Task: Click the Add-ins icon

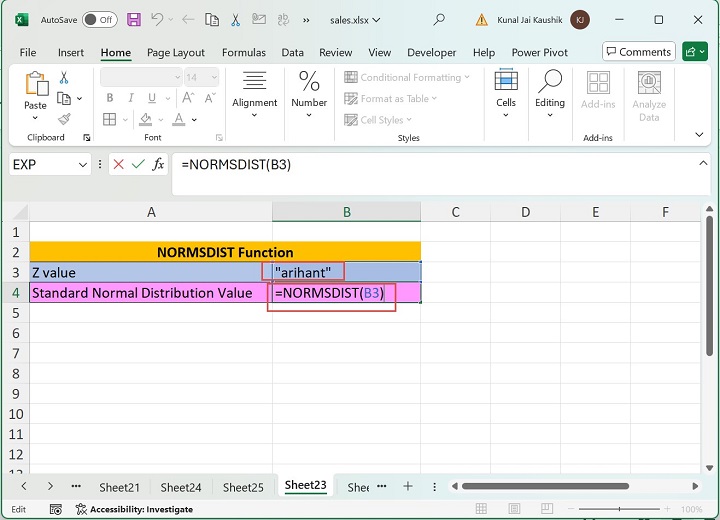Action: pos(598,83)
